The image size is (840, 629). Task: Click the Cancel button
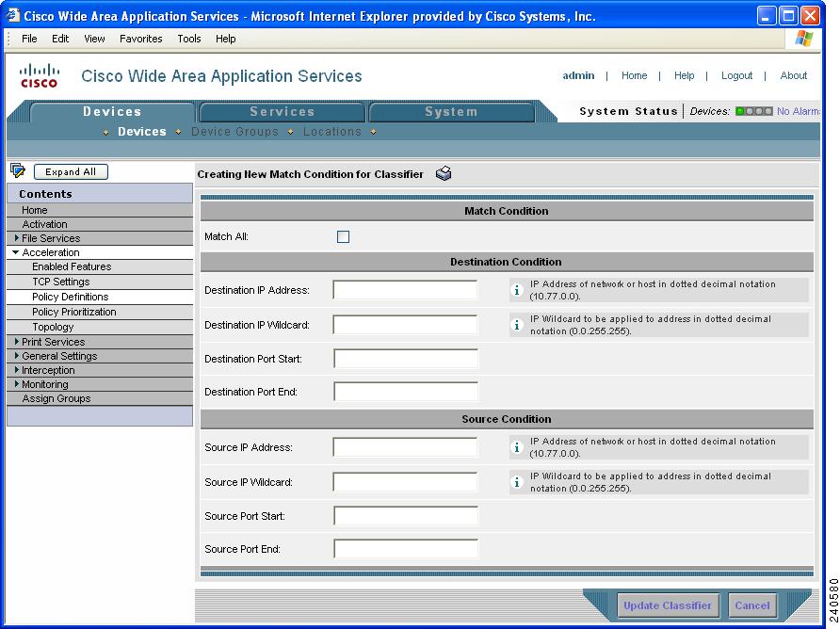click(752, 605)
